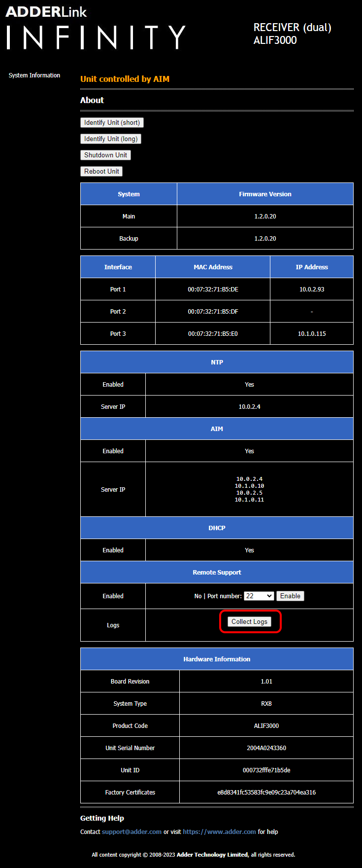Select the Port 1 IP address 10.0.2.93
This screenshot has width=362, height=868.
pos(312,289)
